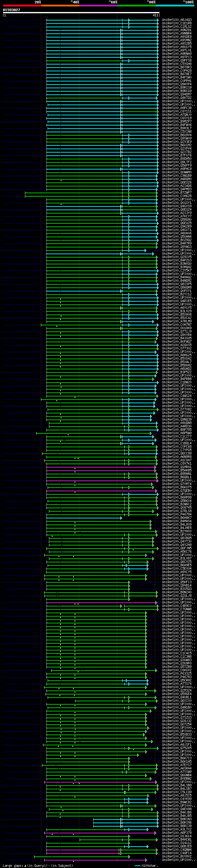Click hit label UniRef100_Q4E088

pos(177,809)
